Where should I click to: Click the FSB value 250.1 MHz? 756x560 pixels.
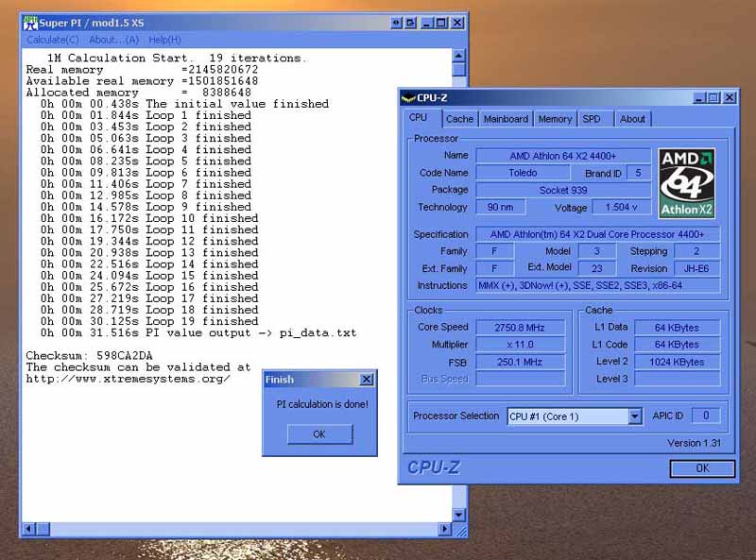[x=520, y=362]
